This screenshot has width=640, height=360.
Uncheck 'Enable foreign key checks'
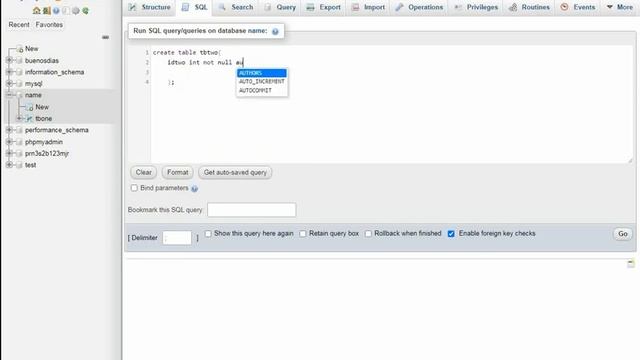[x=451, y=233]
